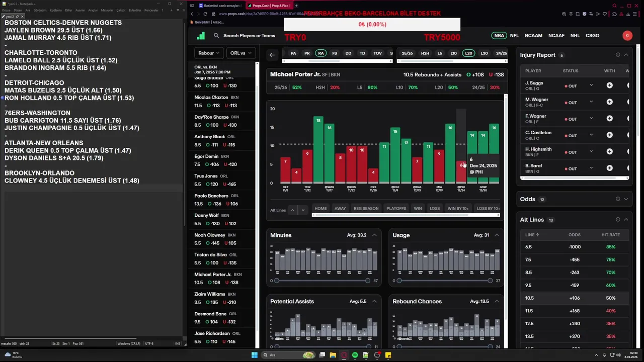Open Windows Start menu
This screenshot has height=362, width=644.
(x=255, y=355)
